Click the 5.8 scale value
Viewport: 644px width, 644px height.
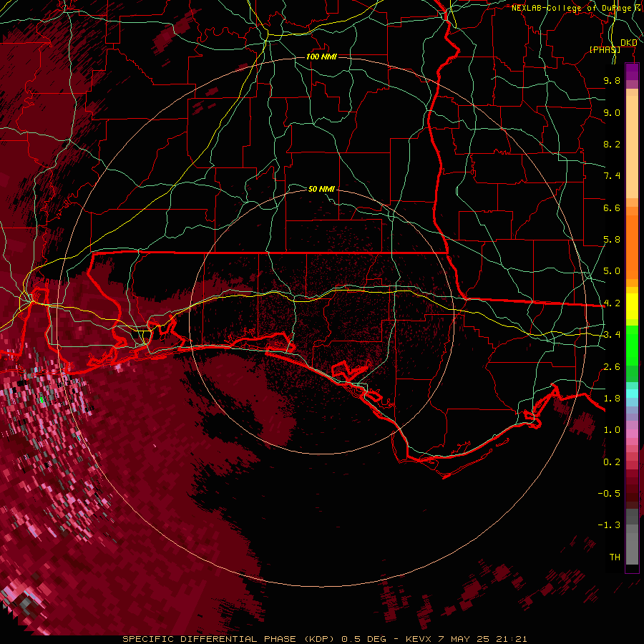612,240
